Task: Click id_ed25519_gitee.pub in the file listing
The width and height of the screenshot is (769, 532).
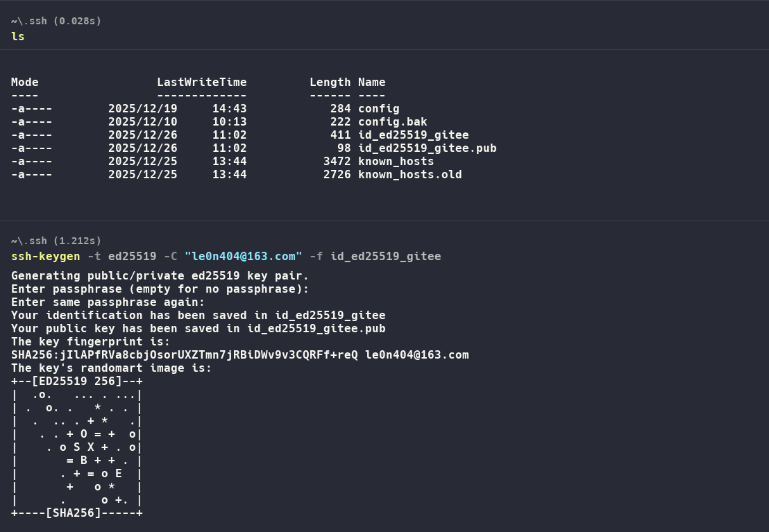Action: coord(427,148)
